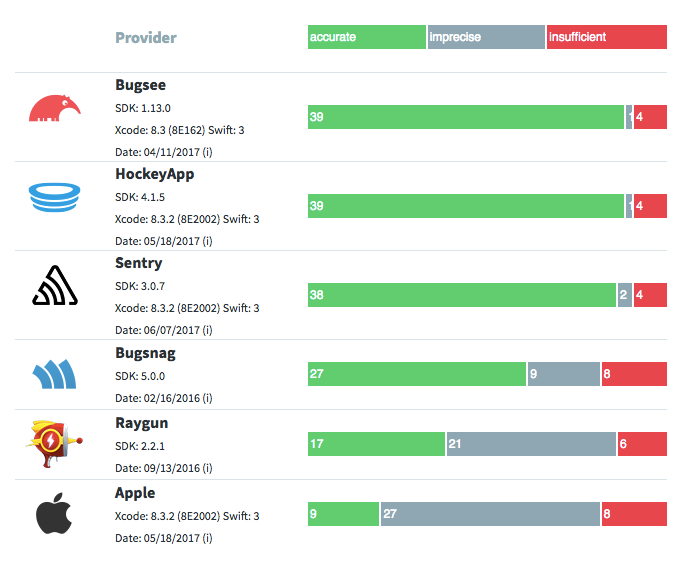Click Raygun's gray imprecise bar showing 21
The width and height of the screenshot is (695, 565).
531,444
